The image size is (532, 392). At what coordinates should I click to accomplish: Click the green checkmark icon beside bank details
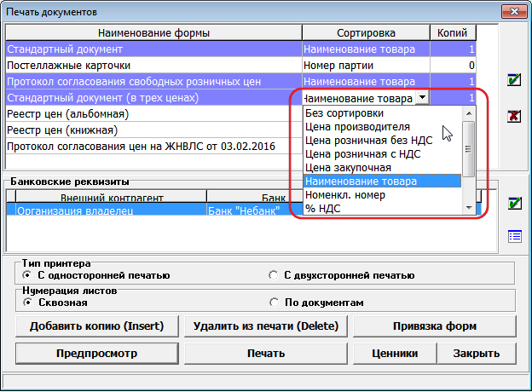513,203
